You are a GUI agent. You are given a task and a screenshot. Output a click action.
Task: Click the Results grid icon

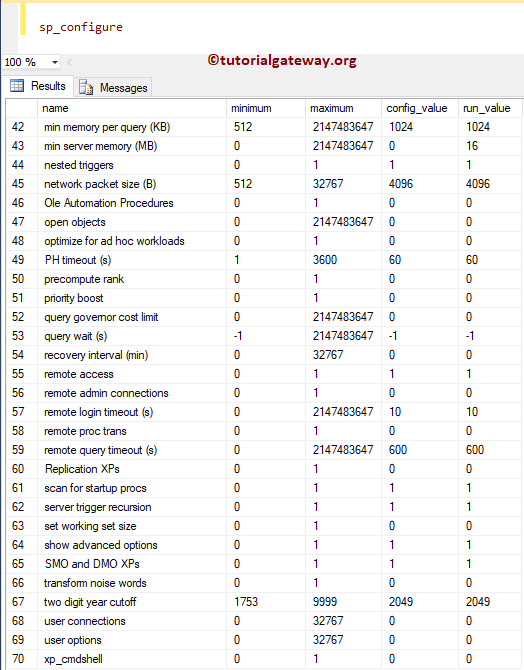(17, 86)
